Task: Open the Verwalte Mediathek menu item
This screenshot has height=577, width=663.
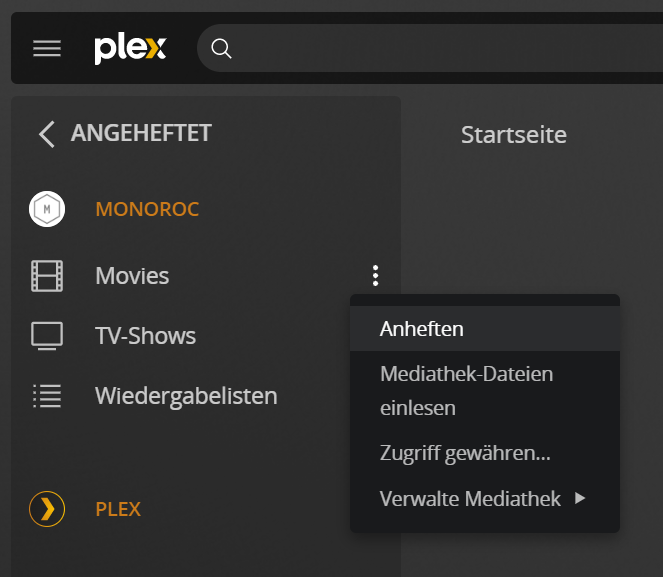Action: 470,498
